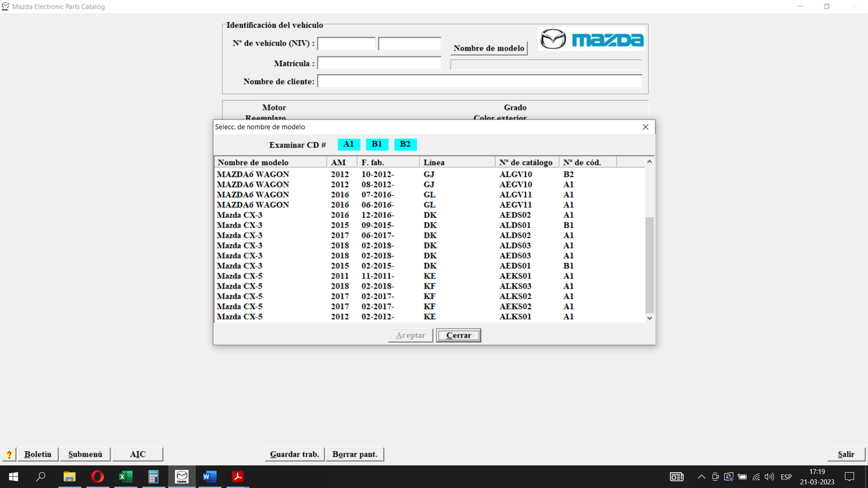Screen dimensions: 868x488
Task: Click the Salir button
Action: click(x=846, y=454)
